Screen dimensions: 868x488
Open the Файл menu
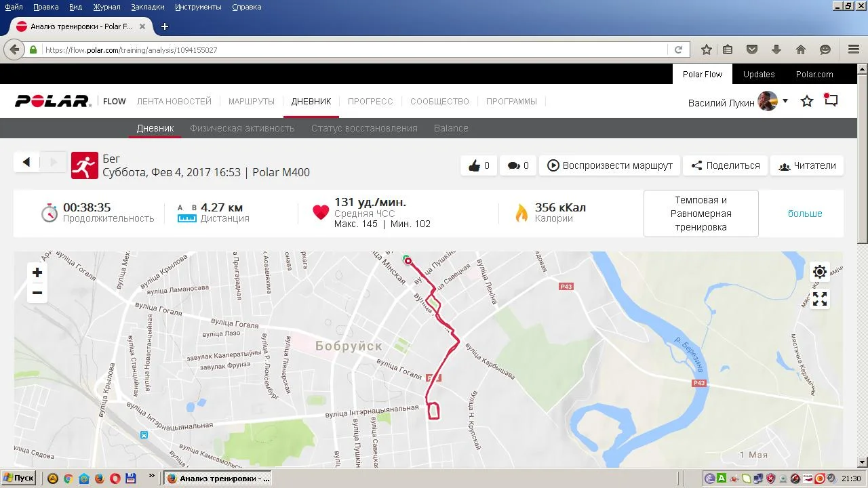coord(14,7)
